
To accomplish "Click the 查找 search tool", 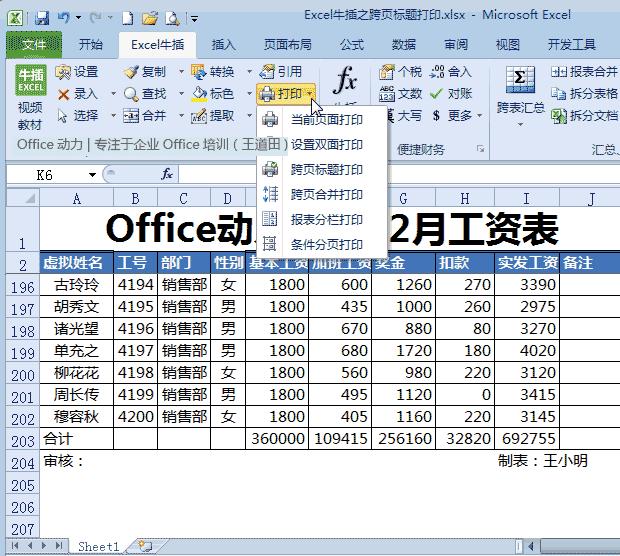I will (x=145, y=94).
